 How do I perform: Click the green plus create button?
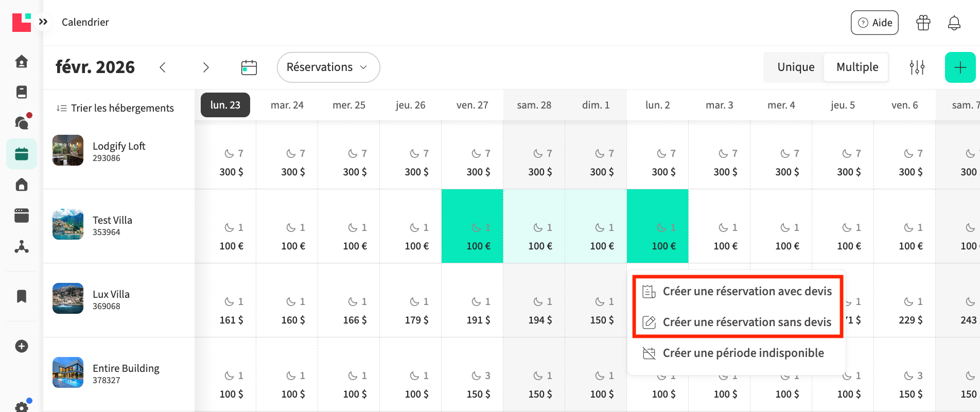click(960, 67)
